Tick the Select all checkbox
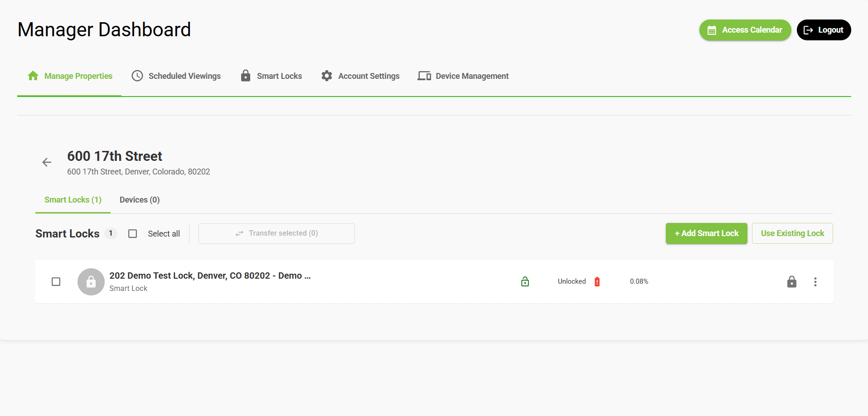This screenshot has width=868, height=416. pyautogui.click(x=132, y=233)
